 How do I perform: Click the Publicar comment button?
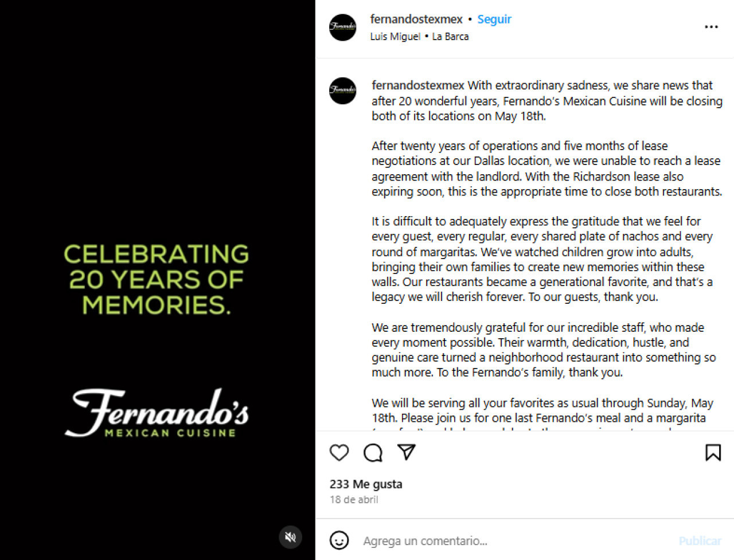click(x=700, y=541)
